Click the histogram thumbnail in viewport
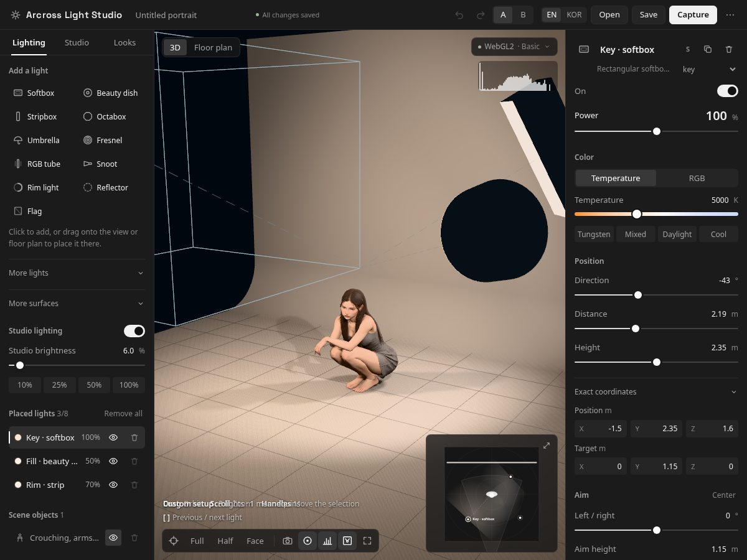Image resolution: width=747 pixels, height=560 pixels. click(x=518, y=76)
